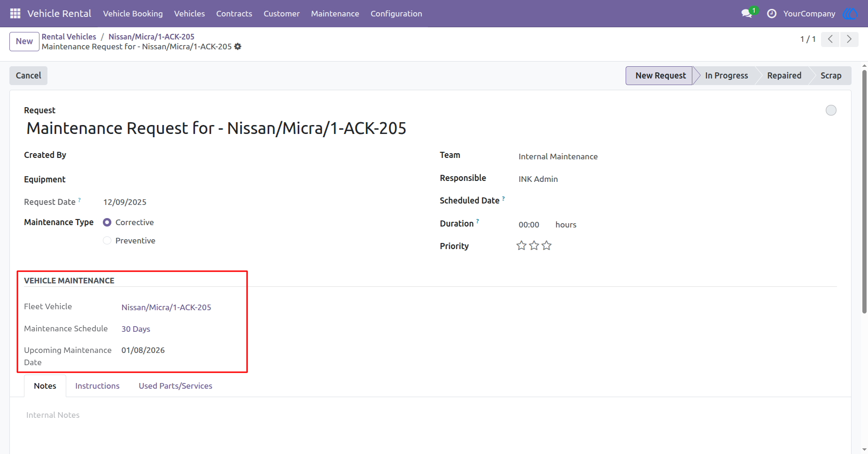Select the New Request stage
Viewport: 868px width, 454px height.
(x=660, y=76)
